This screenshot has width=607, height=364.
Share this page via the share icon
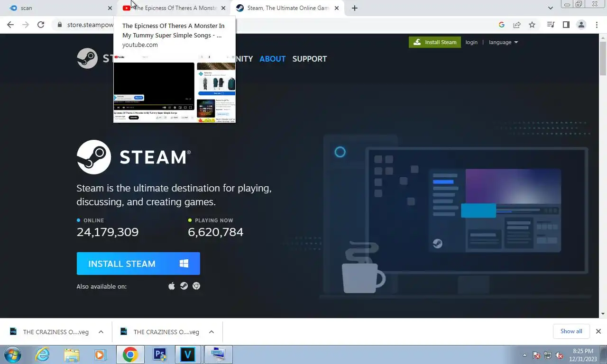517,25
